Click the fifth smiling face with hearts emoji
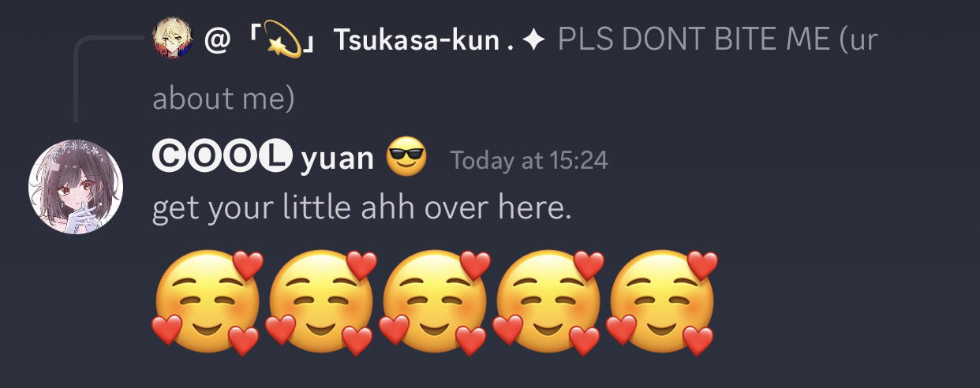The image size is (980, 388). click(662, 302)
